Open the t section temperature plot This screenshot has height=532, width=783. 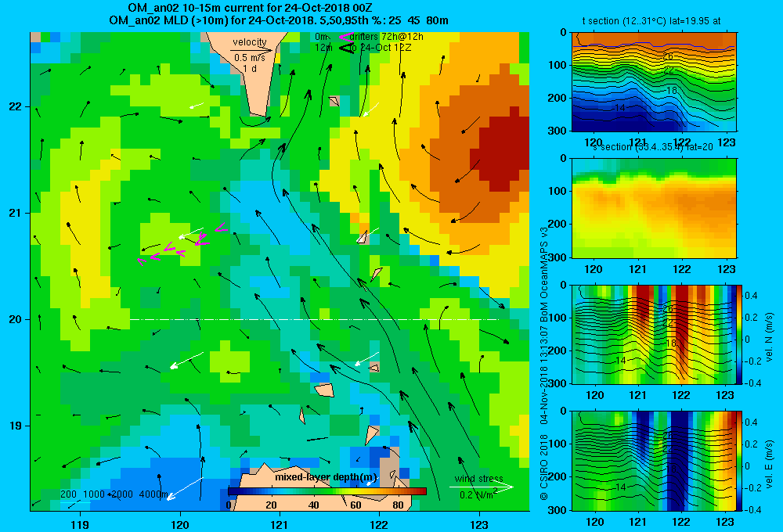[x=654, y=82]
